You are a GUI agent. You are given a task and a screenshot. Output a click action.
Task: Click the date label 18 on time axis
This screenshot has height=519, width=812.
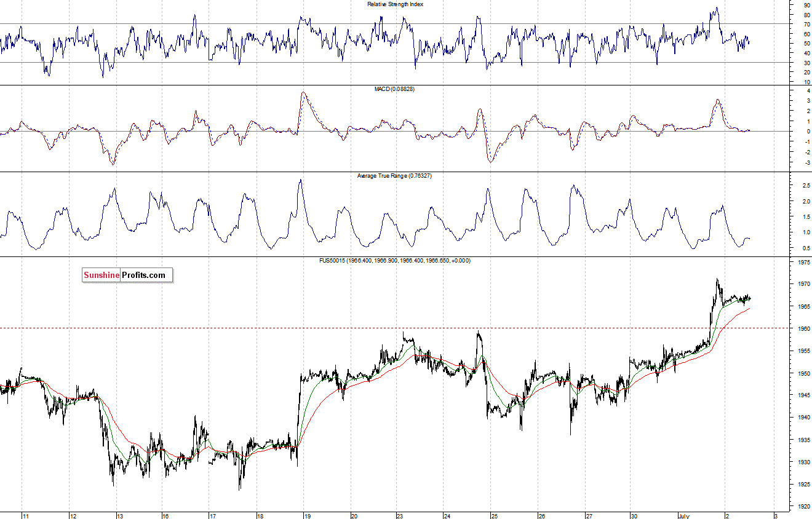pos(260,515)
